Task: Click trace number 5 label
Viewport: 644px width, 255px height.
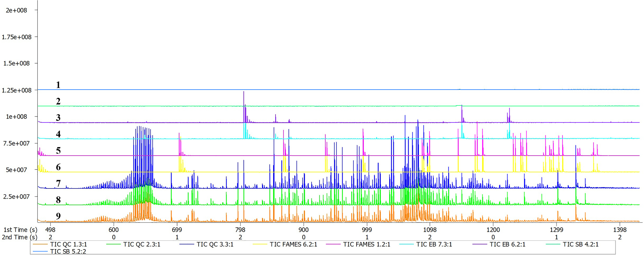Action: (58, 150)
